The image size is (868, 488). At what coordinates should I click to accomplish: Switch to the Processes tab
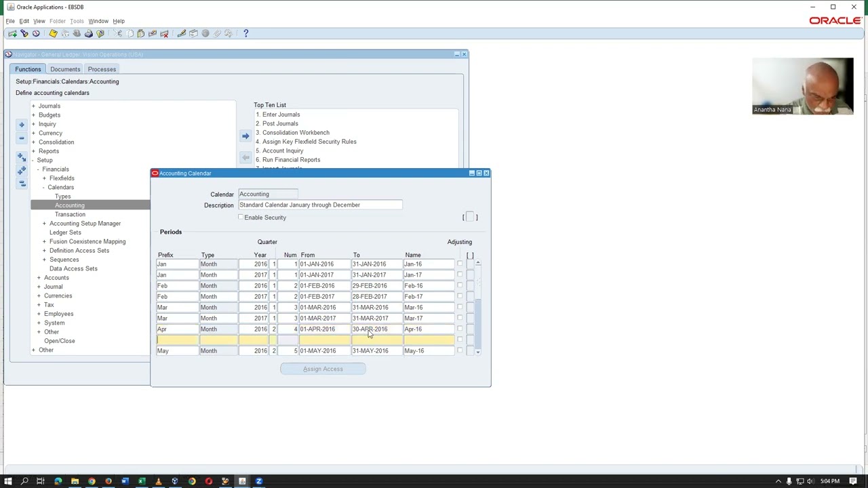click(102, 69)
